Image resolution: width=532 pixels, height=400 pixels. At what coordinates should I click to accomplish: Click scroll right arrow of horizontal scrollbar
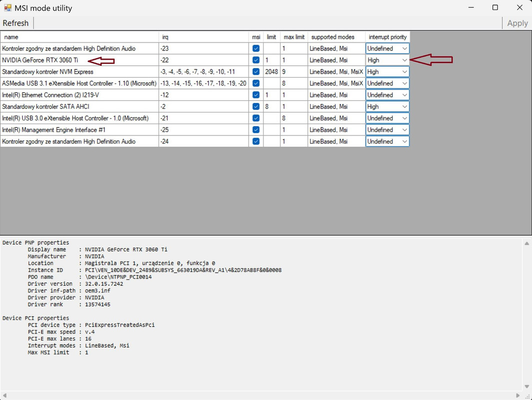pos(518,395)
